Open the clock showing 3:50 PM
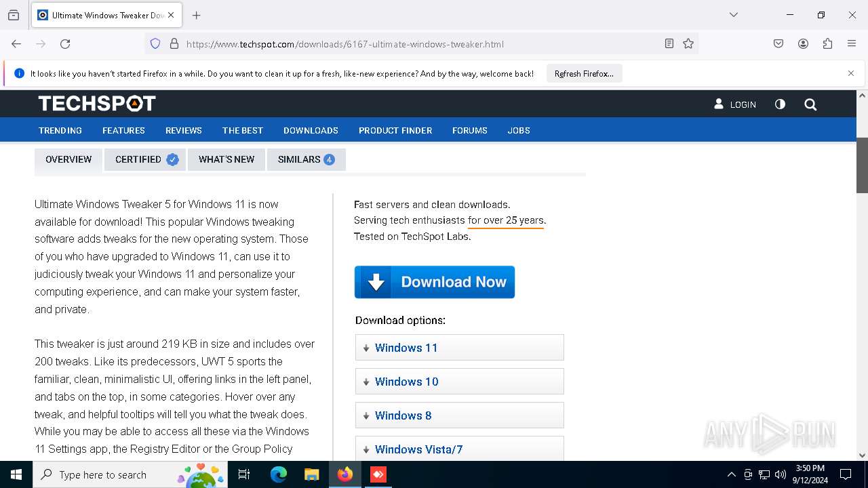868x488 pixels. (810, 474)
